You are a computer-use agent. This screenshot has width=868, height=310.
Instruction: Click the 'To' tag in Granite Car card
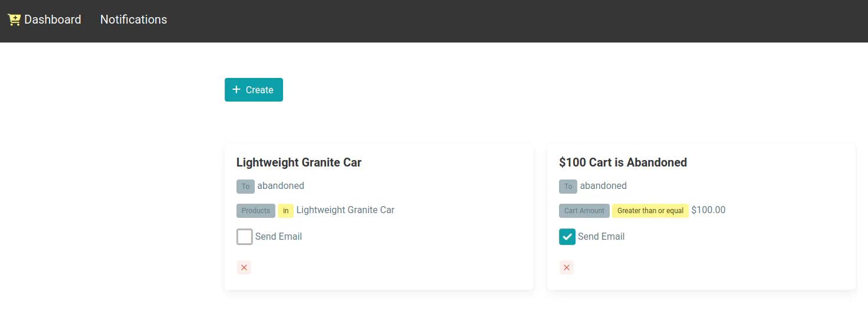click(245, 187)
